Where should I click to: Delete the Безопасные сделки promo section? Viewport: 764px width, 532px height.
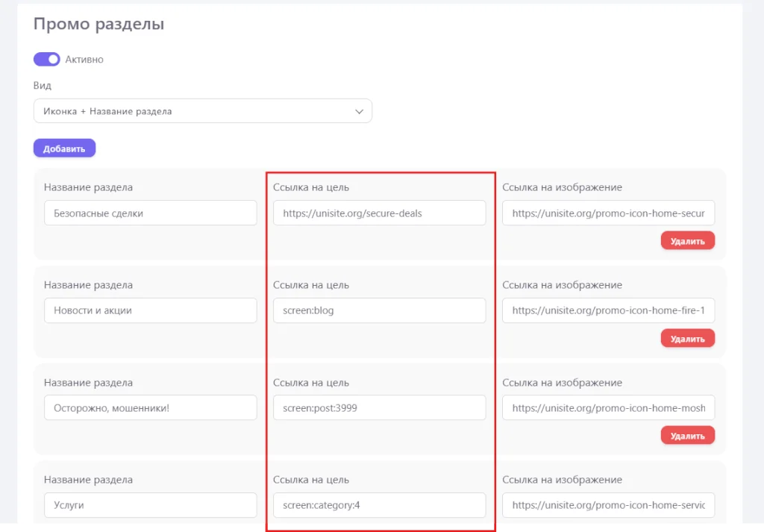click(687, 240)
